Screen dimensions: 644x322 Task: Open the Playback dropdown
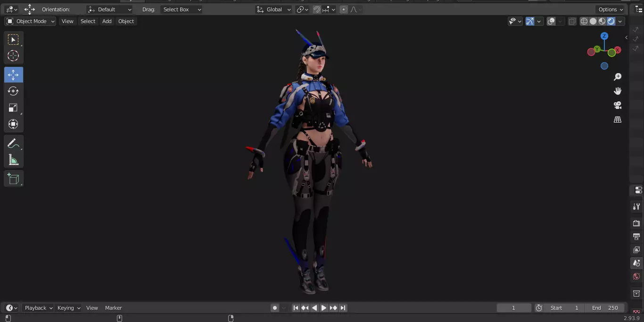pos(39,308)
